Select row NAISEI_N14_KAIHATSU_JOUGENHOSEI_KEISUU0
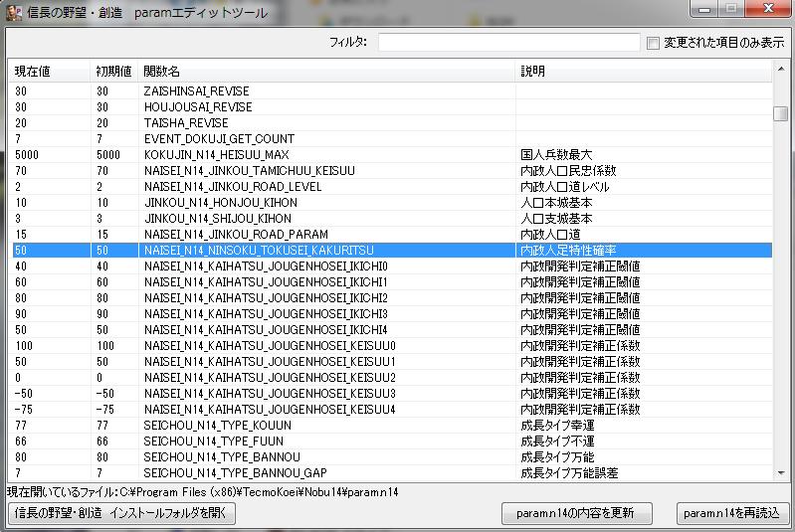This screenshot has width=795, height=532. 392,345
